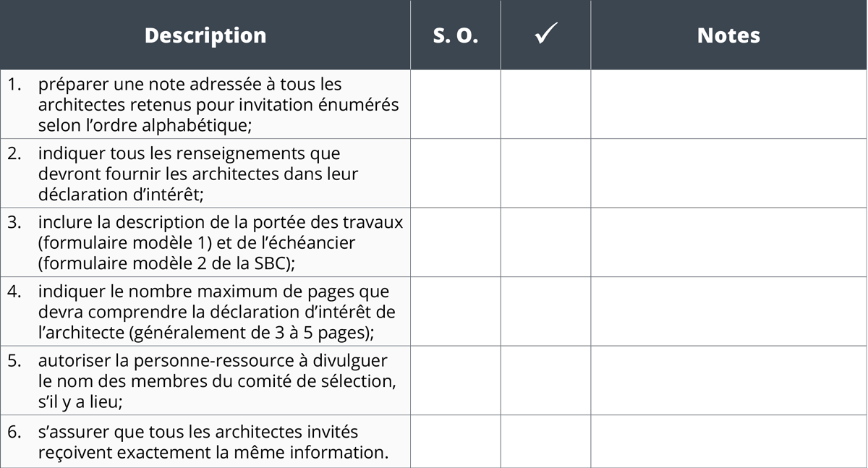
Task: Tick the checkmark cell for item 2
Action: click(545, 173)
